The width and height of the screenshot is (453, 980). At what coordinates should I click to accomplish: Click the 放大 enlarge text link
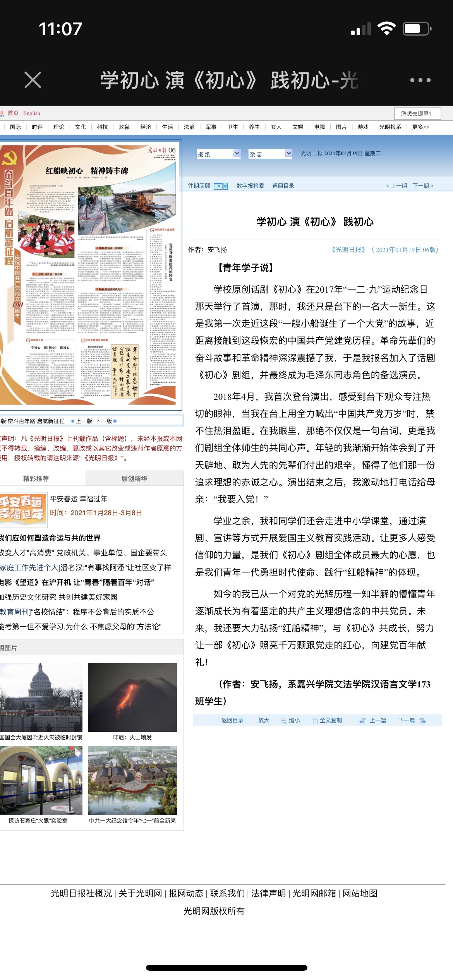point(264,720)
